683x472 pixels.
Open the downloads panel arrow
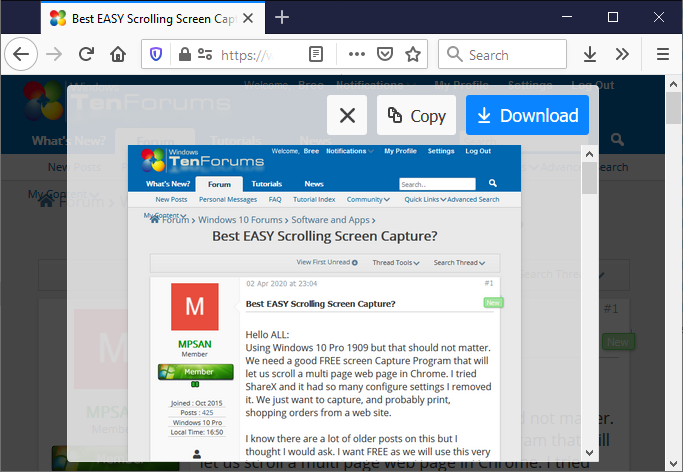click(x=590, y=54)
